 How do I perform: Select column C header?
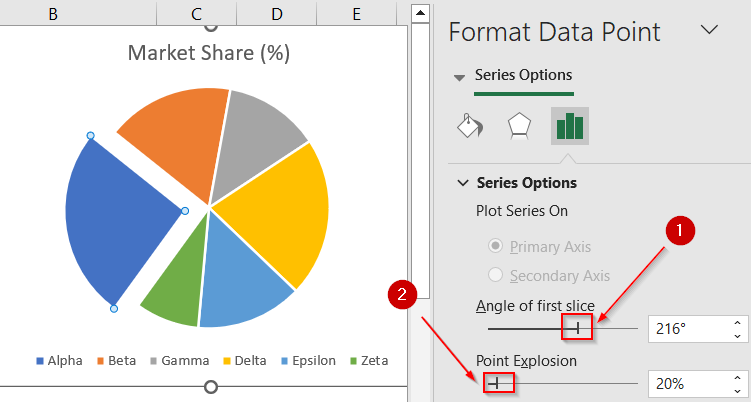click(x=196, y=13)
